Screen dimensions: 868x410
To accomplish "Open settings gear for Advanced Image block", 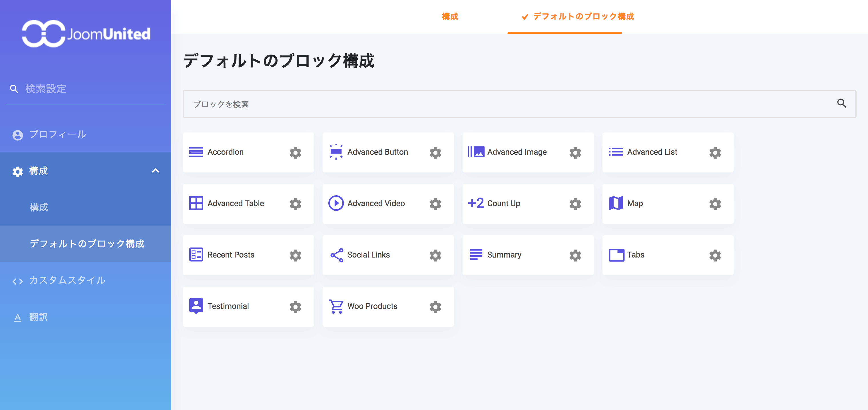I will (x=575, y=153).
